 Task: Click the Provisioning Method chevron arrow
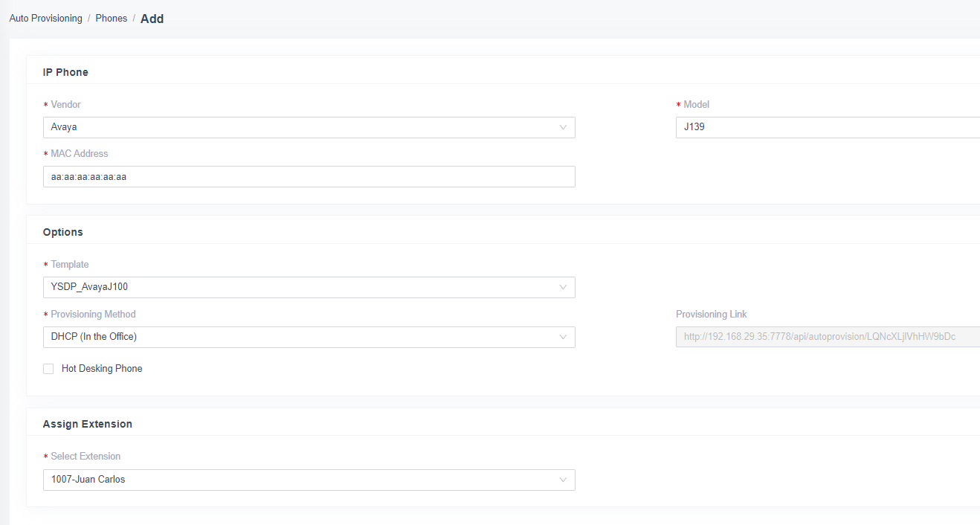[x=563, y=337]
